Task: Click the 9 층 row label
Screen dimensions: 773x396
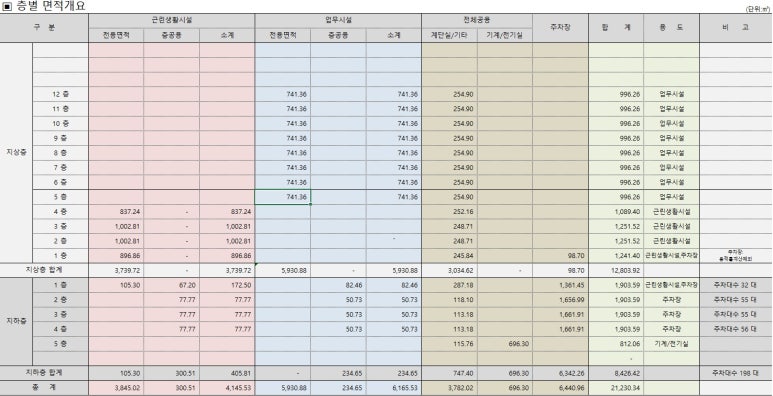Action: [60, 138]
